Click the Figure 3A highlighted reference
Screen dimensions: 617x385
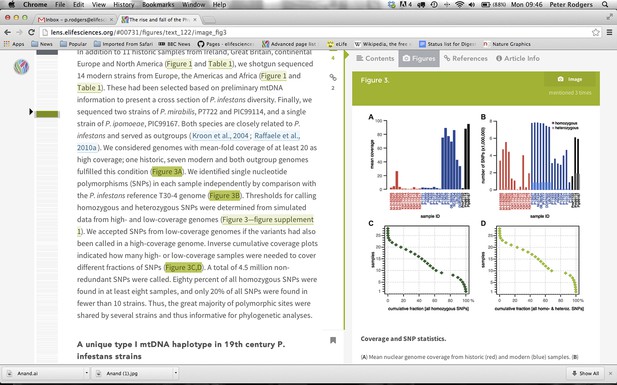(167, 172)
